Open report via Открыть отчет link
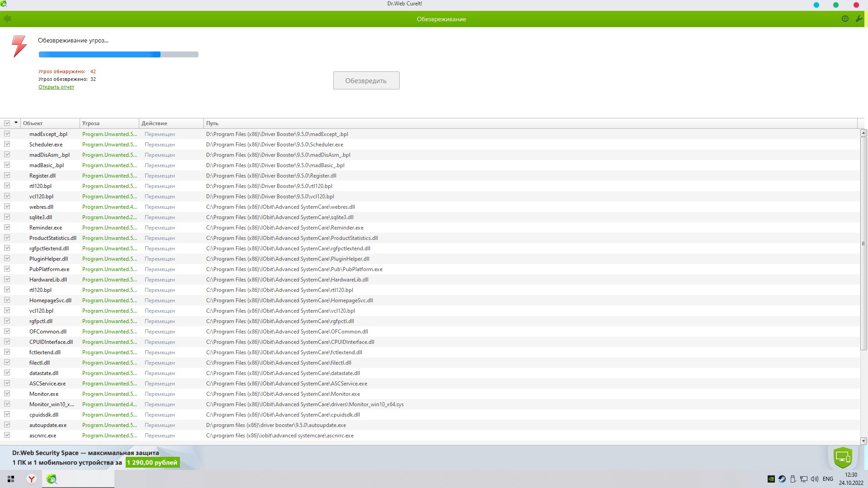Image resolution: width=868 pixels, height=488 pixels. click(56, 86)
